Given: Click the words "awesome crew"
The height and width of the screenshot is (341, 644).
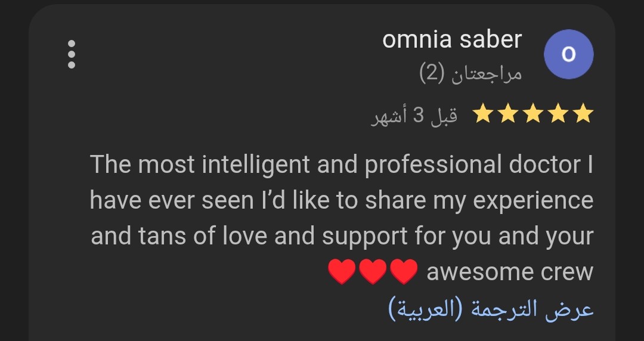Looking at the screenshot, I should tap(510, 272).
